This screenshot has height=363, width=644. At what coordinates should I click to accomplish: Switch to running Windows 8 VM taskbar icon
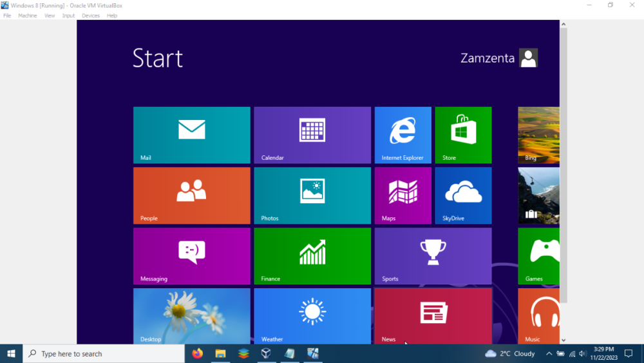312,353
